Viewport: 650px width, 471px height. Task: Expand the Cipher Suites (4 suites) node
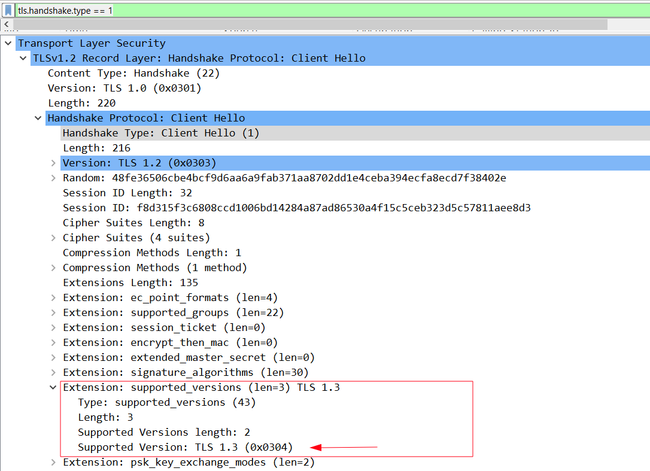(x=53, y=238)
